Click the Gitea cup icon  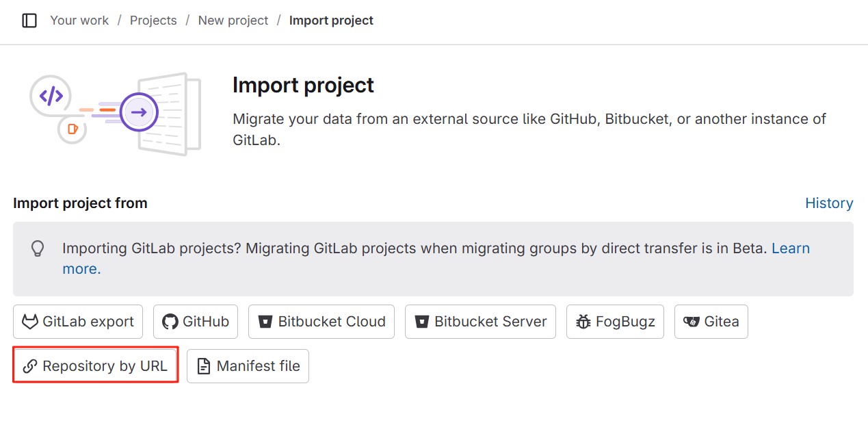[x=692, y=322]
